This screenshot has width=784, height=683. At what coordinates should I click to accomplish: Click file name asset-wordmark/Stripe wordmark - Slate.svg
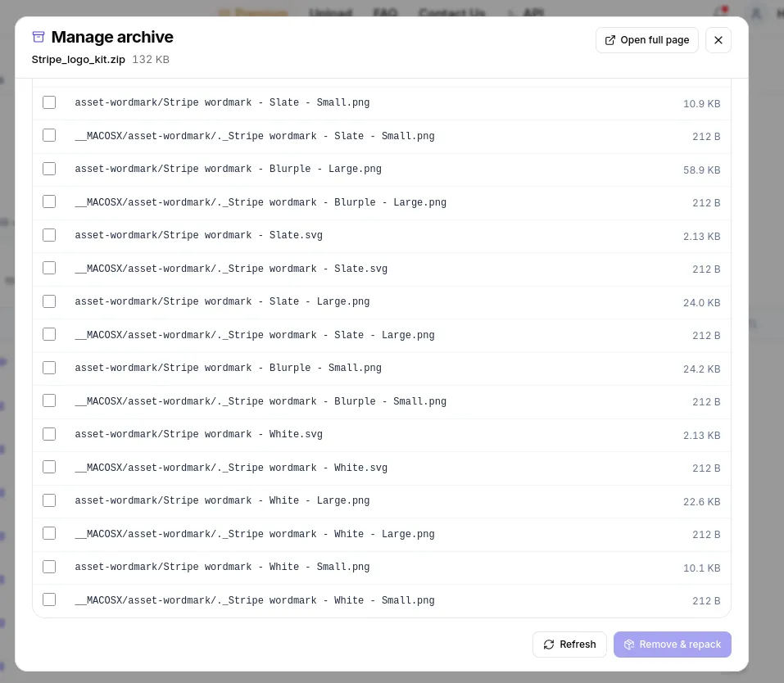click(198, 235)
